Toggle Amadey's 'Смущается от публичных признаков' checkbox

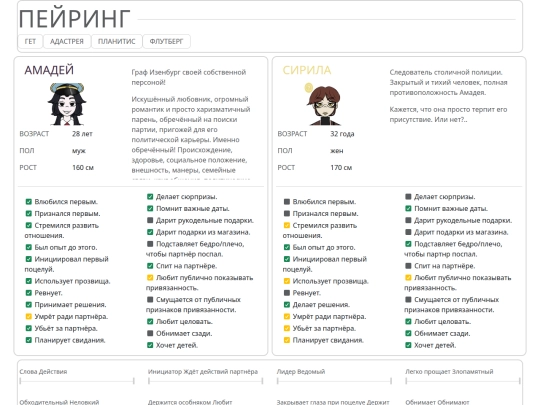pyautogui.click(x=150, y=300)
